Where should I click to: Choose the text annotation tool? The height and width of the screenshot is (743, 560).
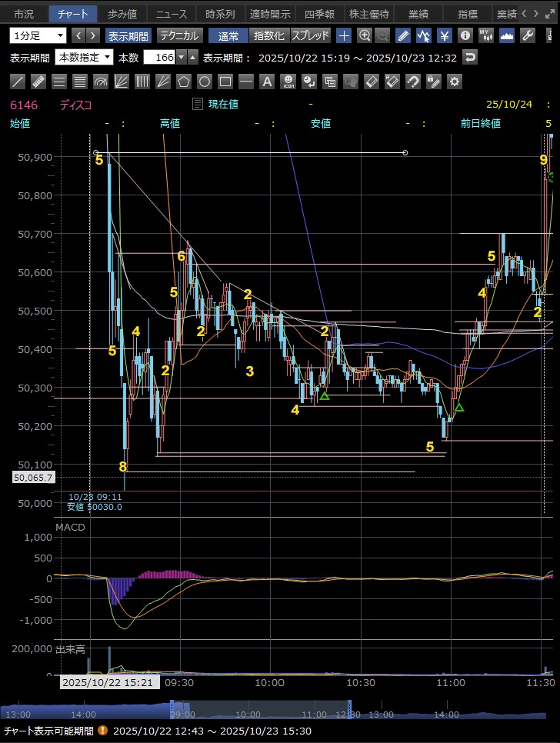pos(267,82)
